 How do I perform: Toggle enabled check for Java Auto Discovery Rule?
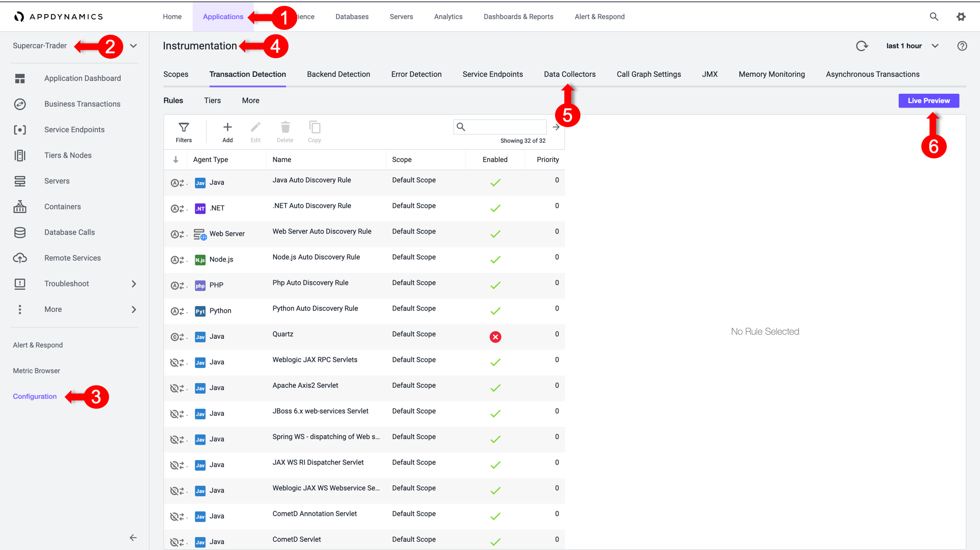tap(495, 182)
